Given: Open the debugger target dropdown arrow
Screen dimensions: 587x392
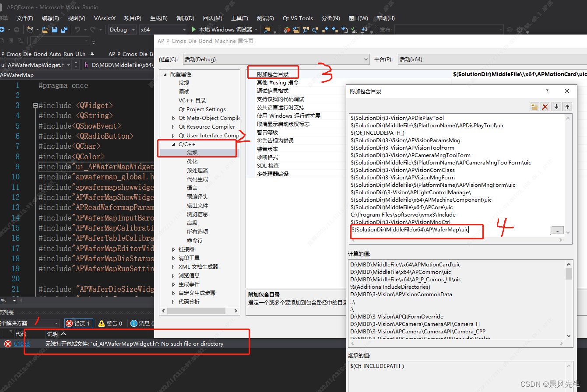Looking at the screenshot, I should pos(256,30).
